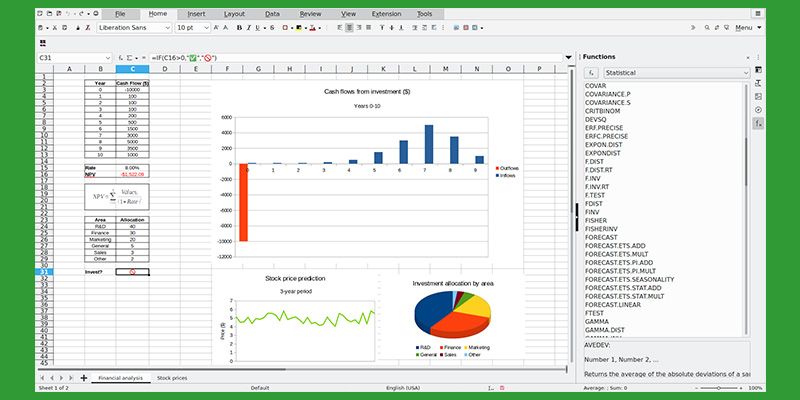Open the Find magnifier in the toolbar
800x400 pixels.
coord(707,28)
